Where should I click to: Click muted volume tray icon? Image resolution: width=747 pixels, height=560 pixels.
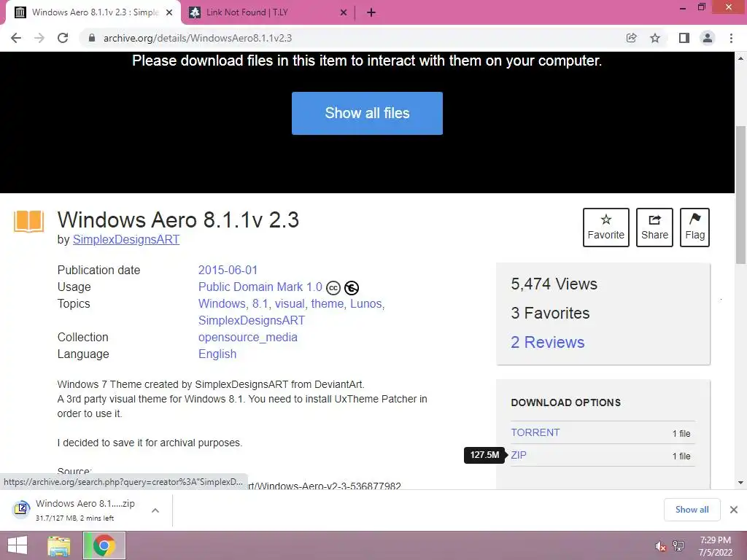click(660, 546)
